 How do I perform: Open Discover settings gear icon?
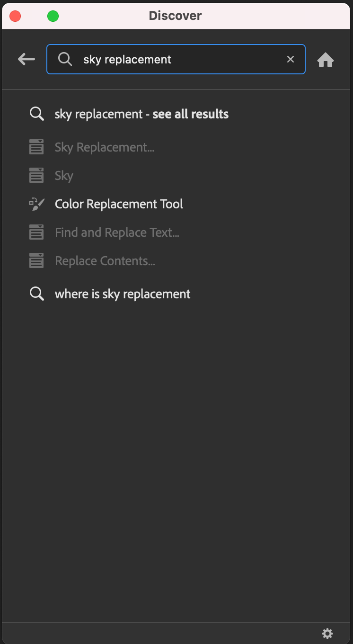pos(327,634)
